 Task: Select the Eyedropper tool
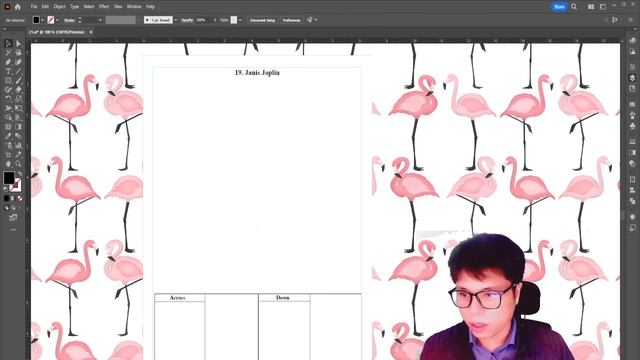(8, 136)
